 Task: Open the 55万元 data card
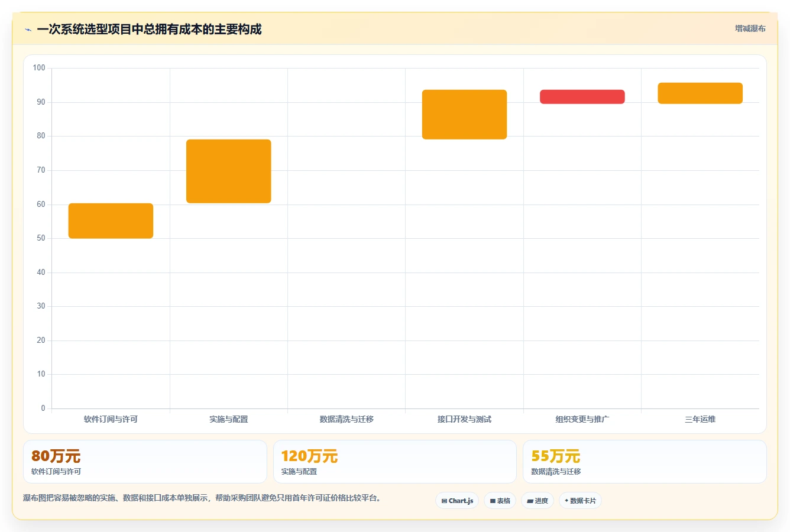[645, 462]
